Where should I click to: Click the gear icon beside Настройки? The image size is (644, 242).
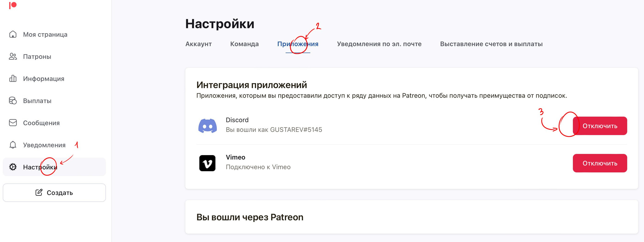pos(13,167)
